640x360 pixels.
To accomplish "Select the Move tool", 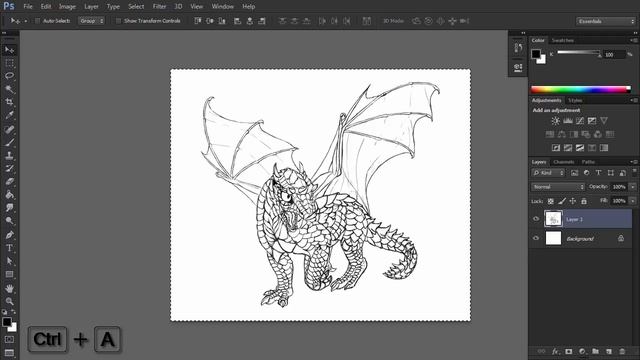I will click(9, 50).
